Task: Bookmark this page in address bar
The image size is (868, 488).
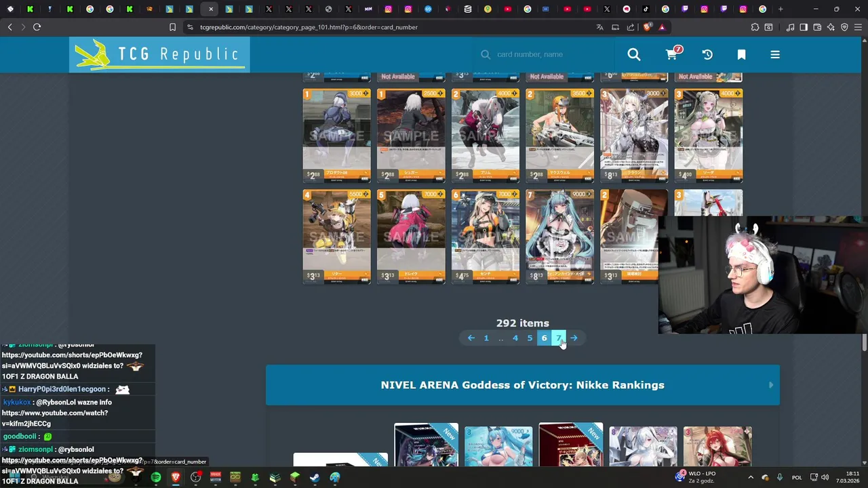Action: [x=172, y=27]
